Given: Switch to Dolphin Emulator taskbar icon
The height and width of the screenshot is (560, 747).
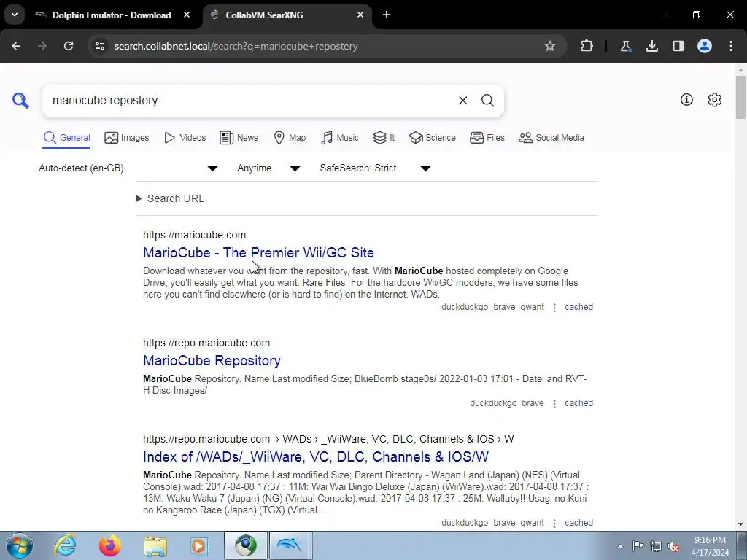Looking at the screenshot, I should tap(289, 545).
